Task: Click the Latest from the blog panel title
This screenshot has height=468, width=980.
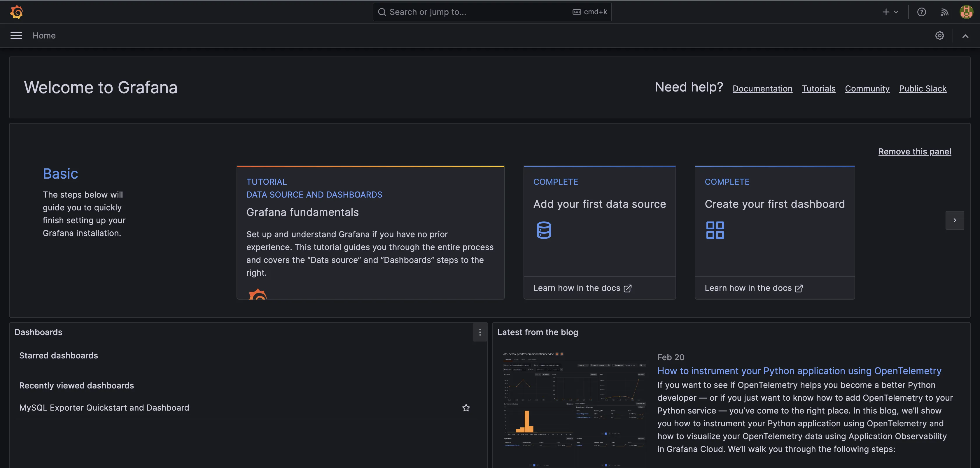Action: coord(538,332)
